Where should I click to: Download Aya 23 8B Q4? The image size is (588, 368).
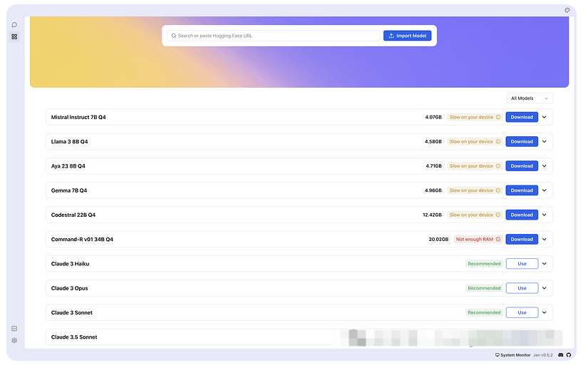[x=522, y=165]
